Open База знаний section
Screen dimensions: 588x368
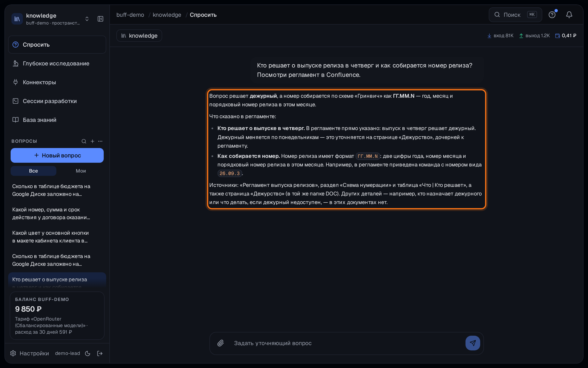pos(57,120)
